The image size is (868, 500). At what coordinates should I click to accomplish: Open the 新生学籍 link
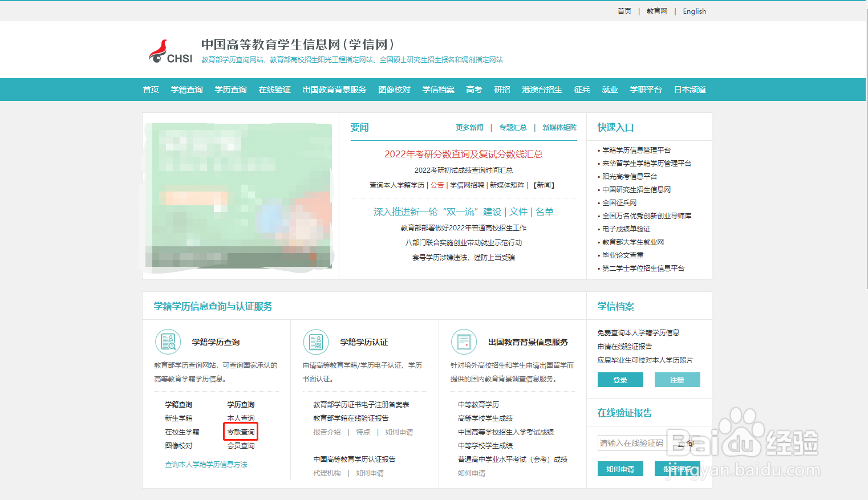[x=179, y=418]
